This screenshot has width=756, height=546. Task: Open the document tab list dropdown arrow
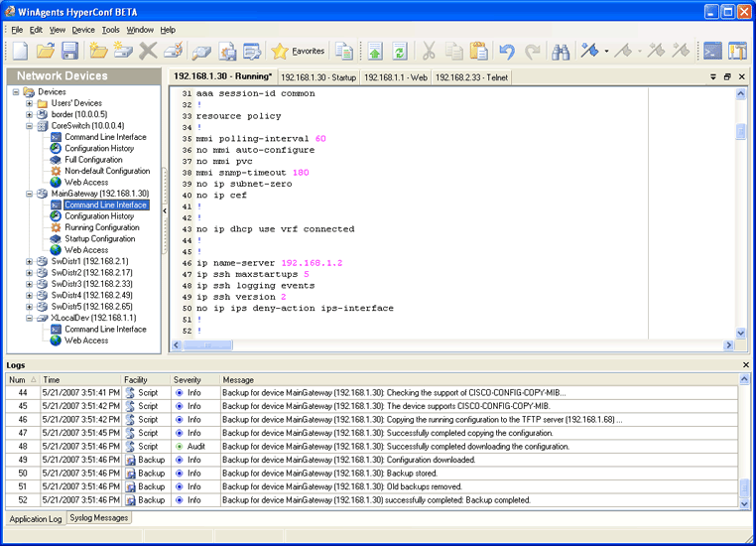click(713, 76)
